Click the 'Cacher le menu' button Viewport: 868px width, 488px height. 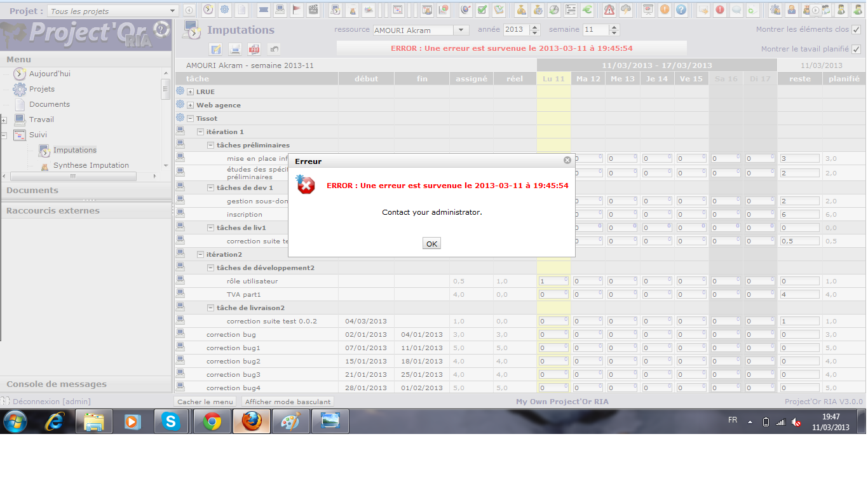pos(205,402)
